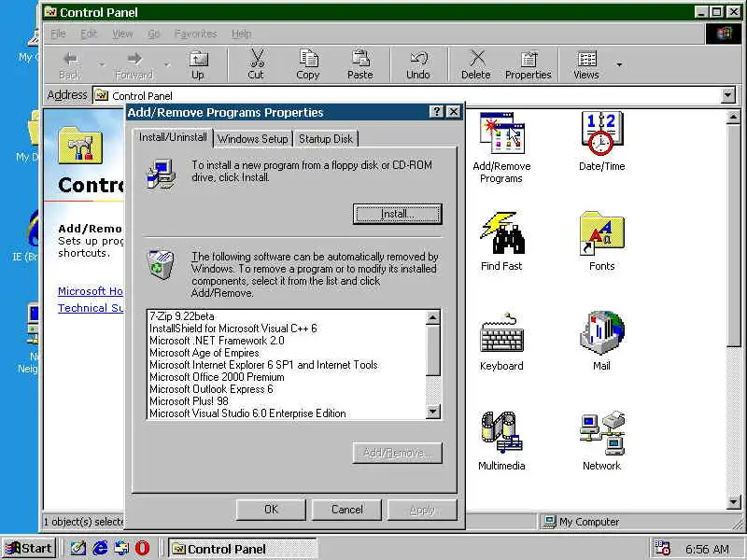747x560 pixels.
Task: Open the Favorites menu
Action: [x=195, y=34]
